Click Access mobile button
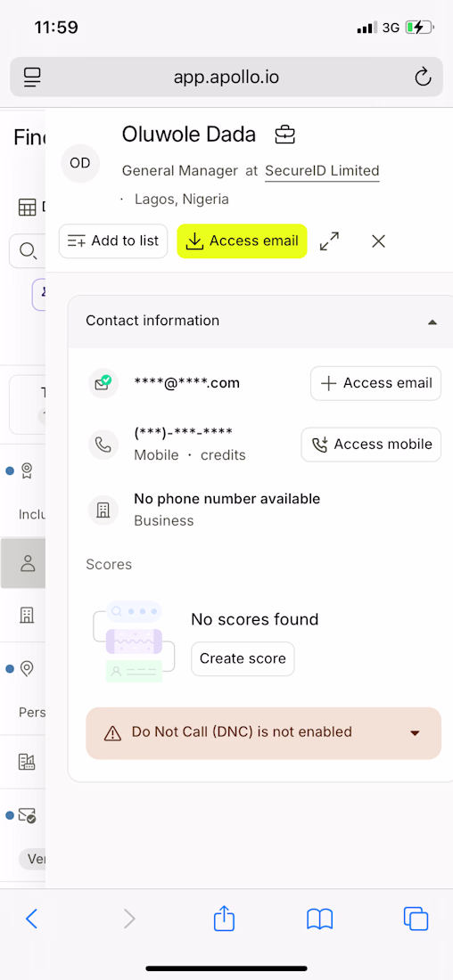453x980 pixels. [x=371, y=445]
